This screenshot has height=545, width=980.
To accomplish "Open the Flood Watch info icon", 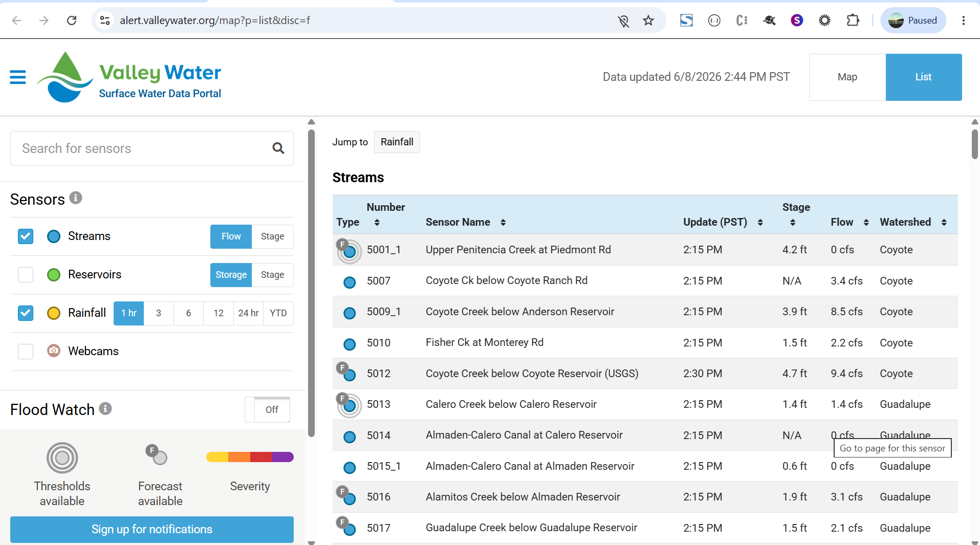I will [x=105, y=408].
